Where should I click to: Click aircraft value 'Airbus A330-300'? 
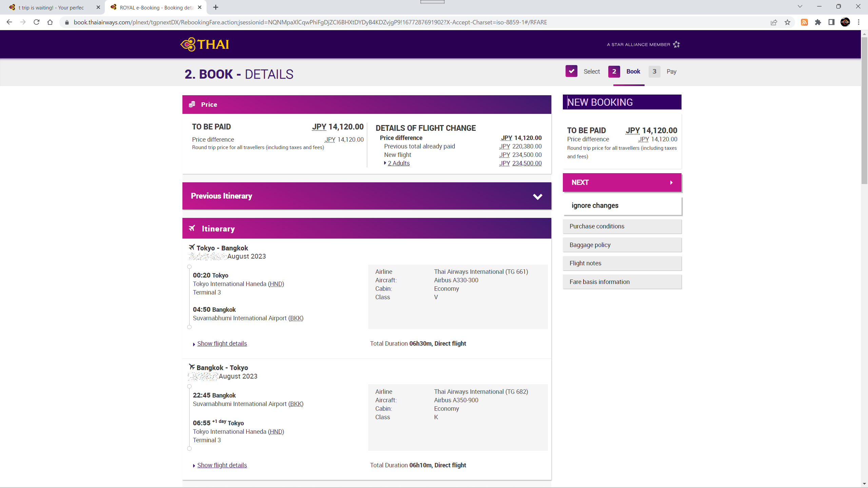(x=456, y=280)
